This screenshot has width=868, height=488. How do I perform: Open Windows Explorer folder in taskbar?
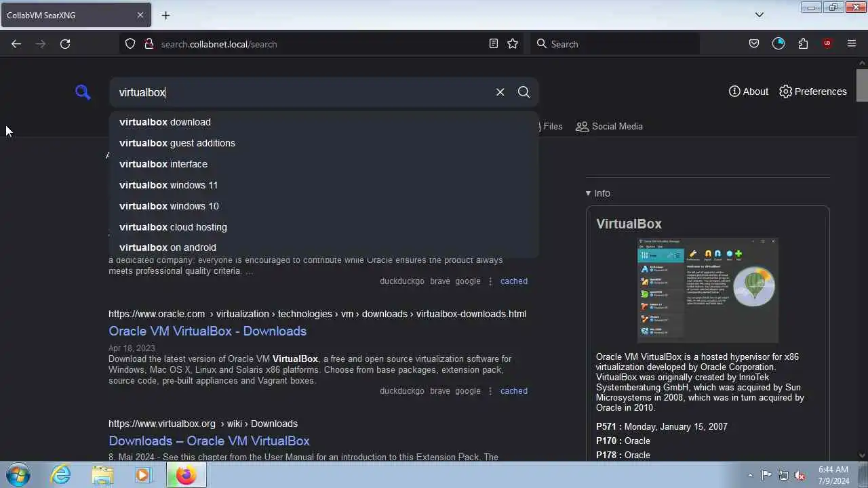point(102,475)
